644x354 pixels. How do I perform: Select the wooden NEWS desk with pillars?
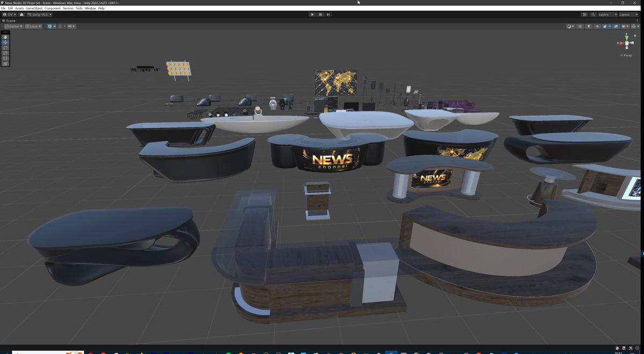click(x=439, y=178)
